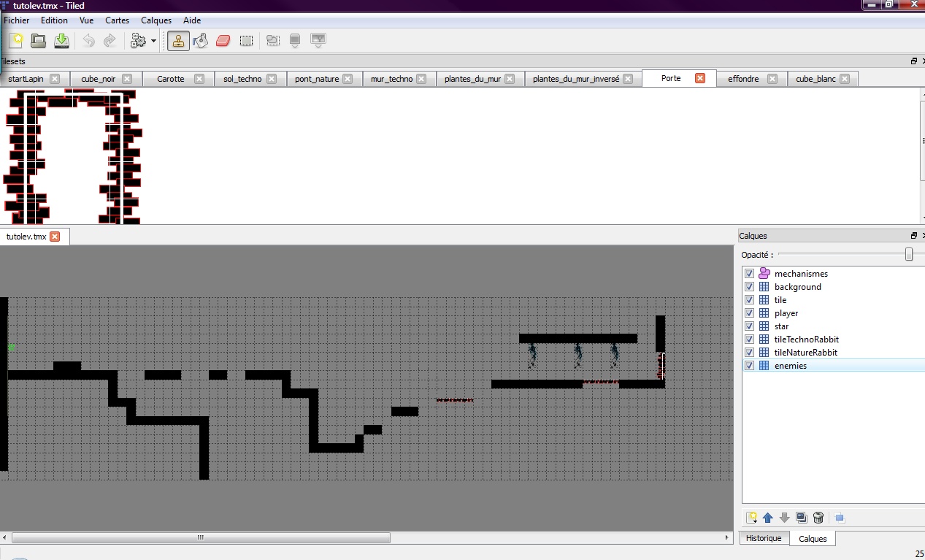Viewport: 925px width, 560px height.
Task: Select the Stamp Brush tool
Action: point(178,41)
